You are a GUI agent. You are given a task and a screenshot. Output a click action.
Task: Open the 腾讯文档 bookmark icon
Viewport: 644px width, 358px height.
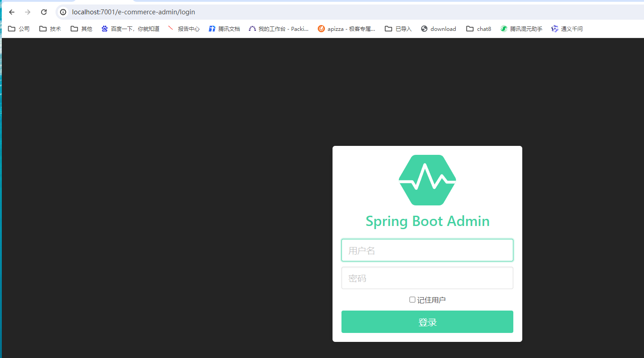212,28
